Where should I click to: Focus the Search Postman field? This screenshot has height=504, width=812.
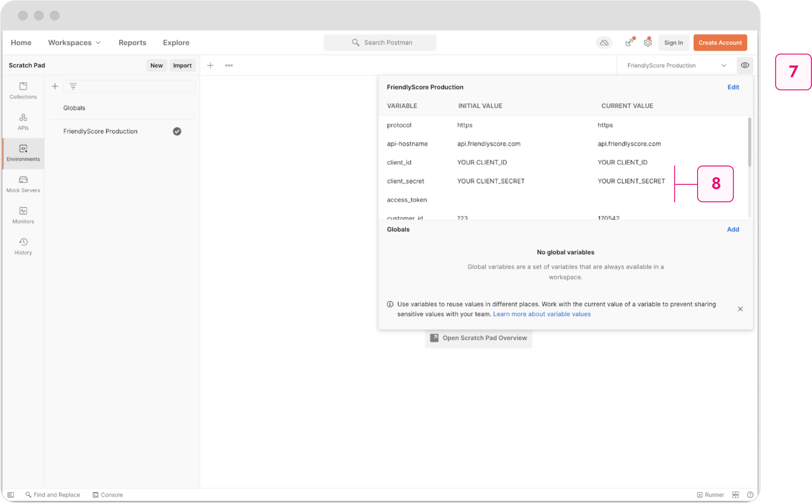[x=380, y=43]
